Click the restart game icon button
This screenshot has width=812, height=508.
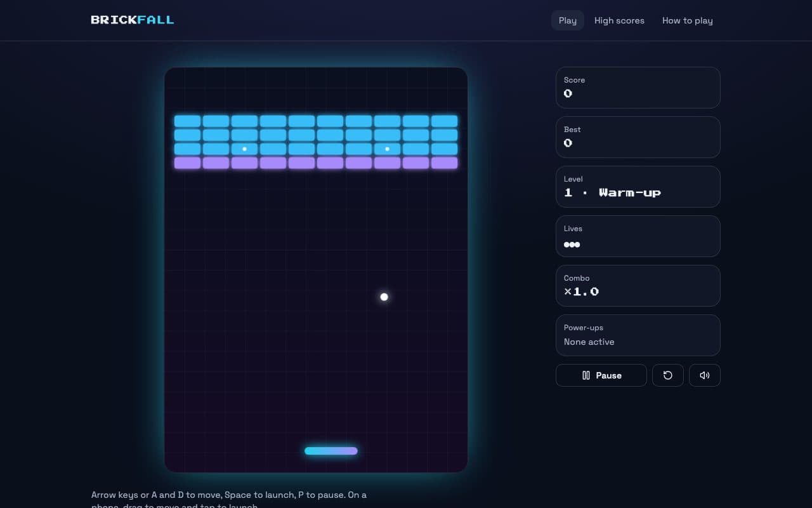click(668, 375)
